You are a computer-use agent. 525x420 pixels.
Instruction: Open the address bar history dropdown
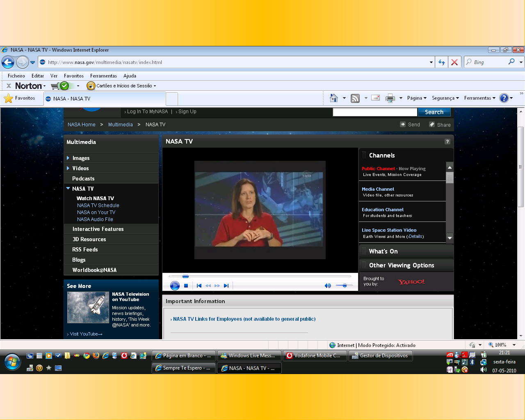pos(431,62)
